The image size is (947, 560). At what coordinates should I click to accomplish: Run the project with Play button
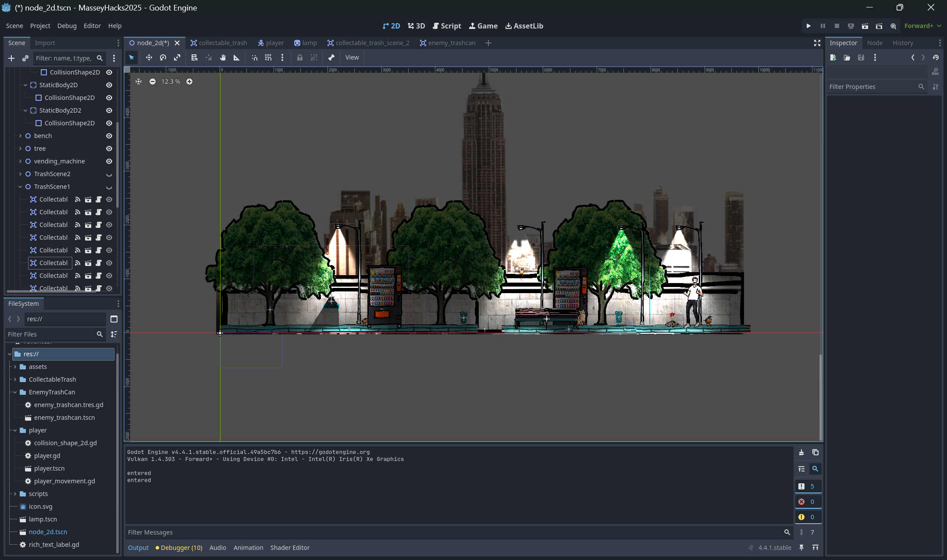808,26
